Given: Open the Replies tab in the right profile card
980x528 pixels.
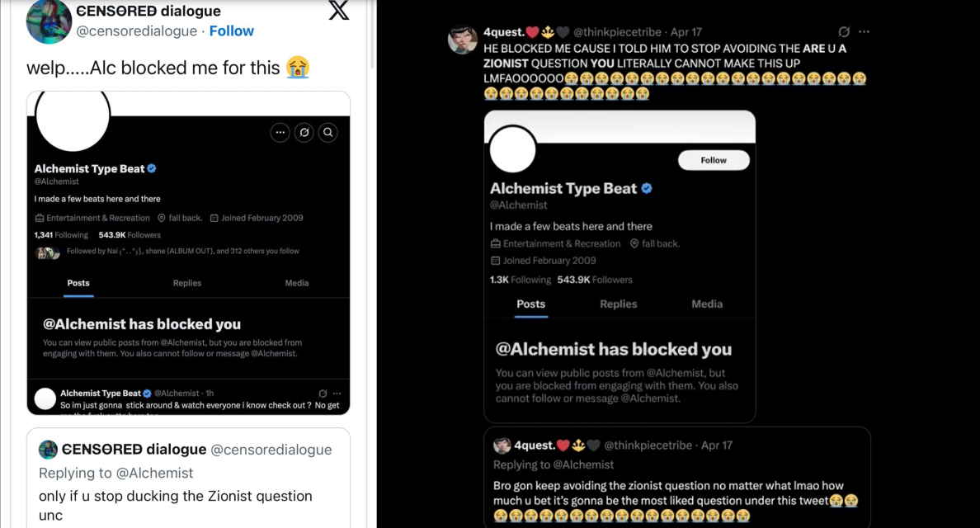Looking at the screenshot, I should click(x=619, y=304).
